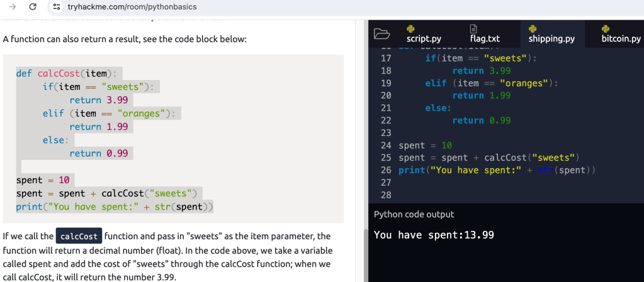Go forward using the browser arrow
This screenshot has width=644, height=282.
[x=11, y=7]
